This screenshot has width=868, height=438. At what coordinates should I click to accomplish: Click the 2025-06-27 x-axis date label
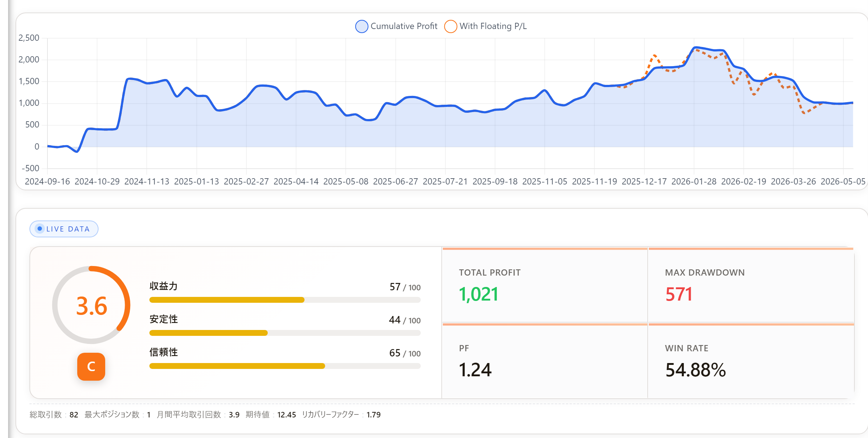395,182
